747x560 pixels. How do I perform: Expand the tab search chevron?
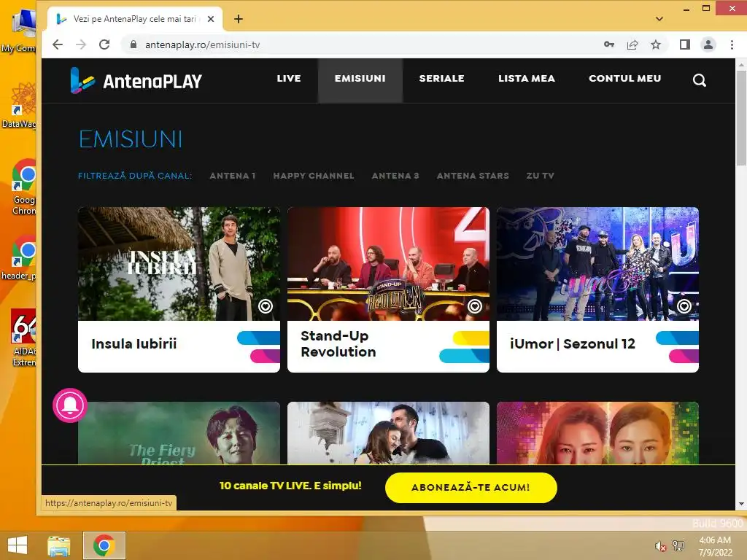[659, 19]
